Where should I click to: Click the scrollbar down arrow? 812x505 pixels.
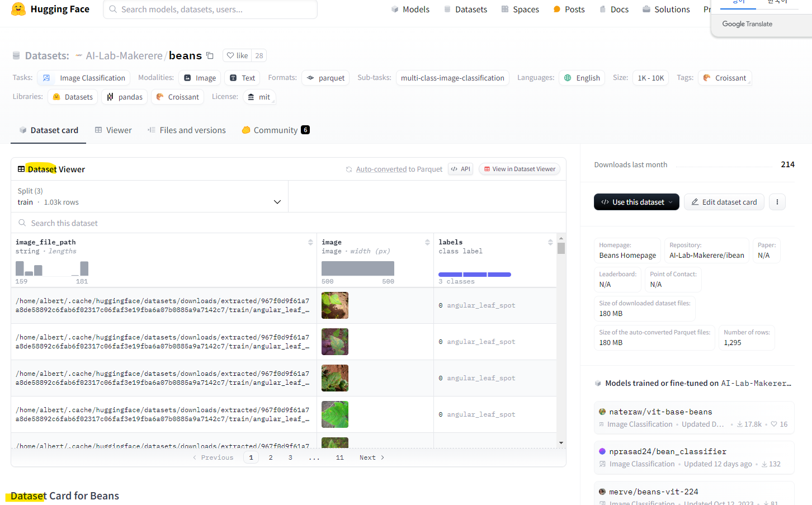click(561, 443)
